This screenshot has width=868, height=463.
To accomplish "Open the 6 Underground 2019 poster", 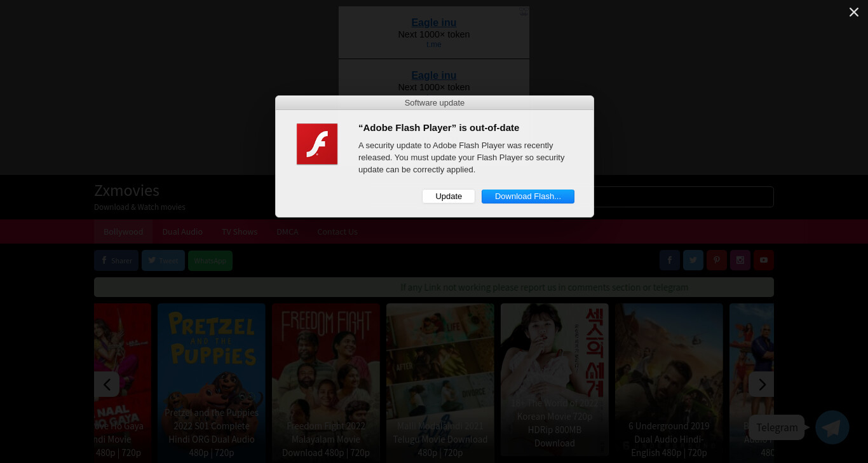I will (x=669, y=383).
